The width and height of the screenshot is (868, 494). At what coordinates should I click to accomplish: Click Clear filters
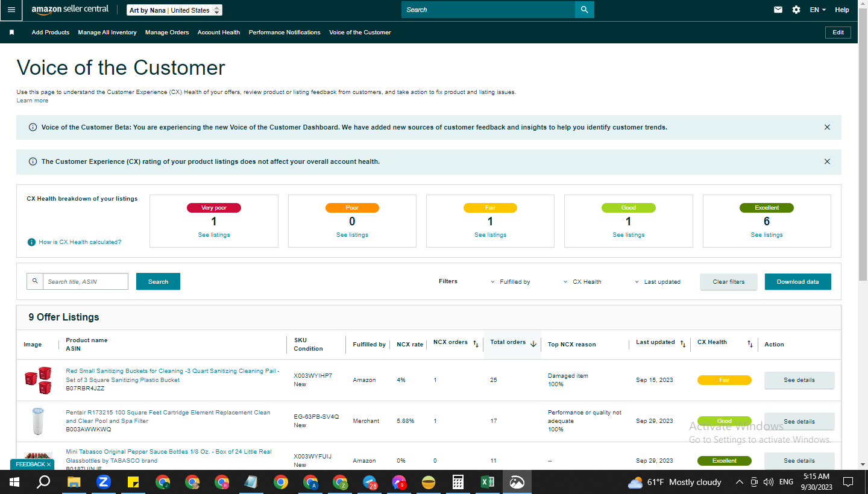point(728,281)
